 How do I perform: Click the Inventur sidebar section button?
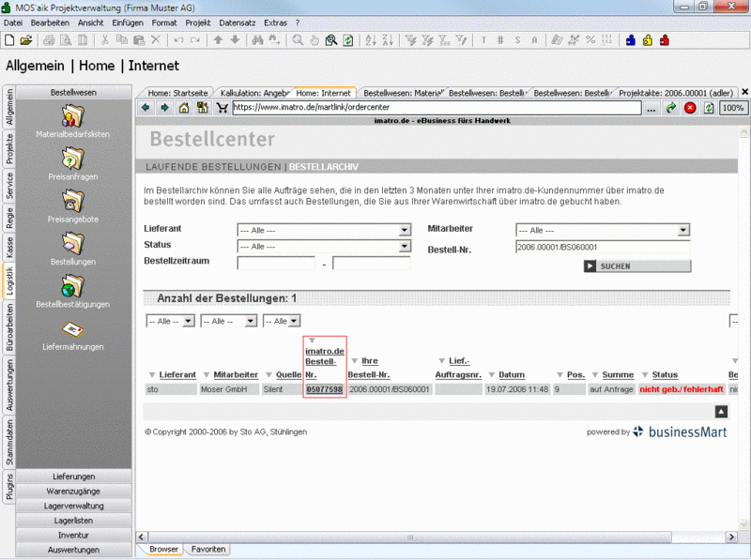click(x=74, y=535)
